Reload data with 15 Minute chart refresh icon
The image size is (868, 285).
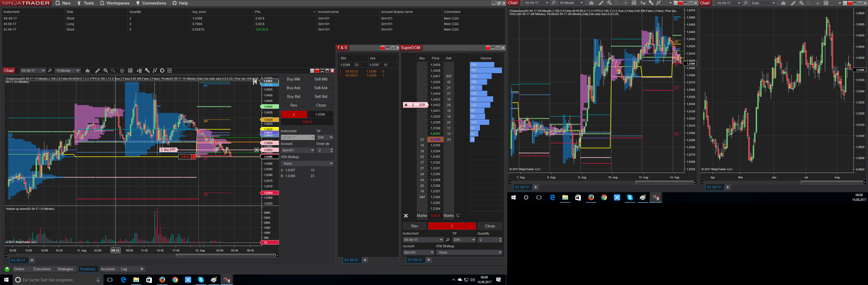pyautogui.click(x=162, y=71)
